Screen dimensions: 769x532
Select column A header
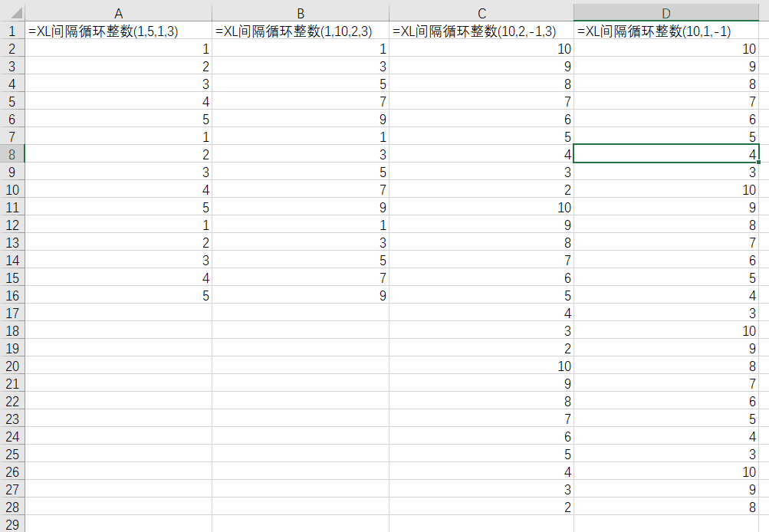pyautogui.click(x=118, y=13)
